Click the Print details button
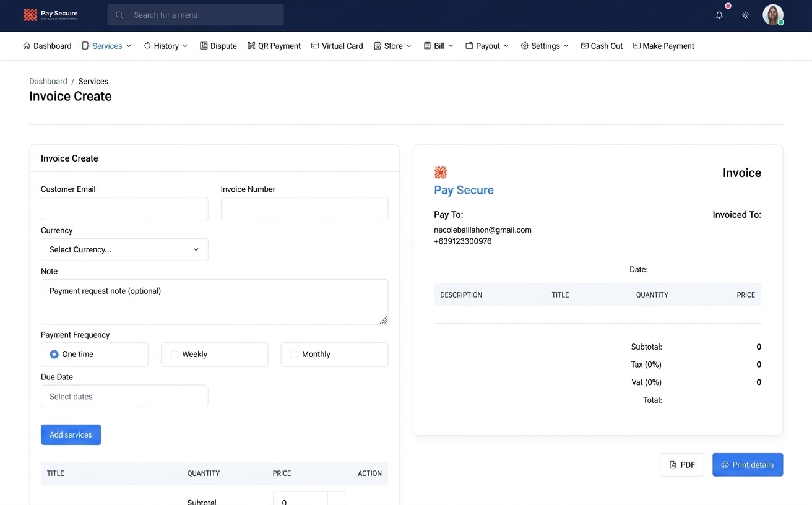812x505 pixels. point(748,465)
